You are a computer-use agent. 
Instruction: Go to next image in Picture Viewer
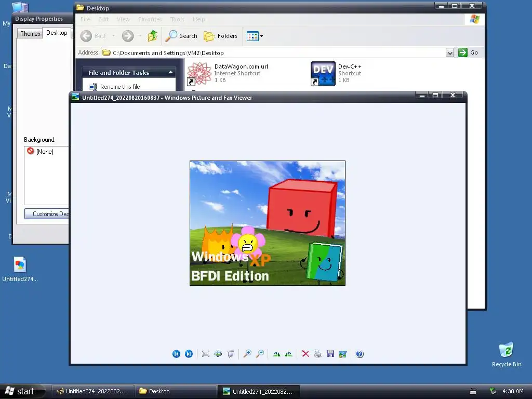tap(189, 354)
